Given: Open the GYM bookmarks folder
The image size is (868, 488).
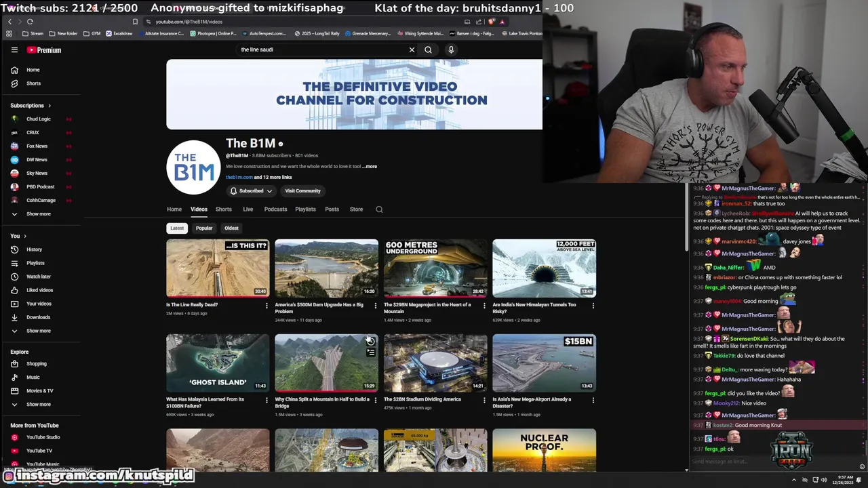Looking at the screenshot, I should 92,33.
